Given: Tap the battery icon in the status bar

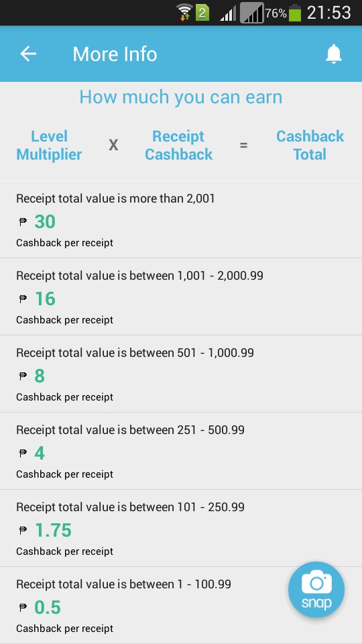Looking at the screenshot, I should point(295,13).
